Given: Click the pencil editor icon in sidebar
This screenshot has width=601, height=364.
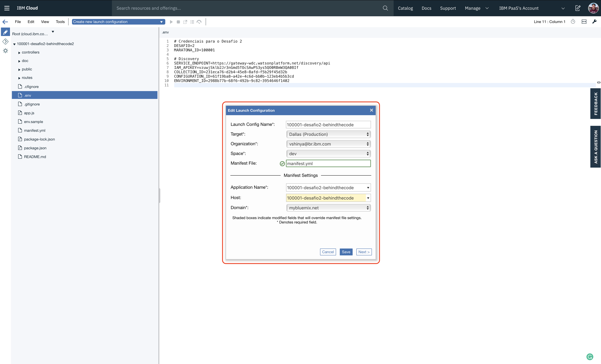Looking at the screenshot, I should (5, 32).
